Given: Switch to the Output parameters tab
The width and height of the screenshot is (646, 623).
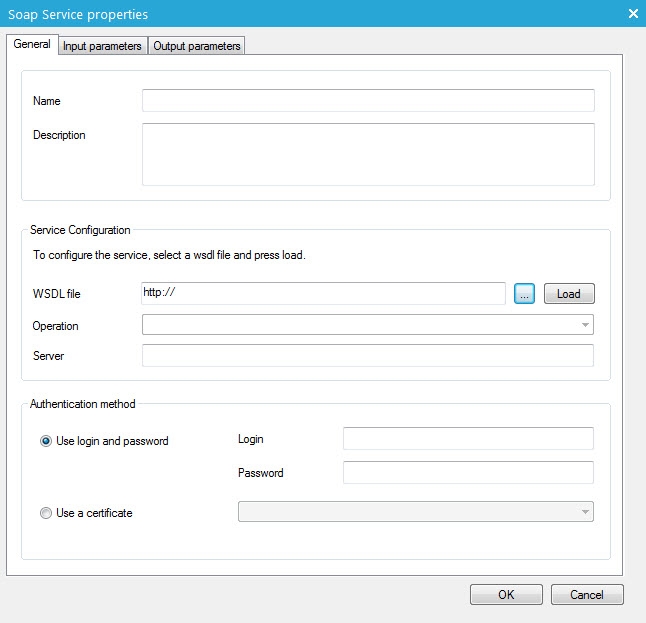Looking at the screenshot, I should (197, 46).
